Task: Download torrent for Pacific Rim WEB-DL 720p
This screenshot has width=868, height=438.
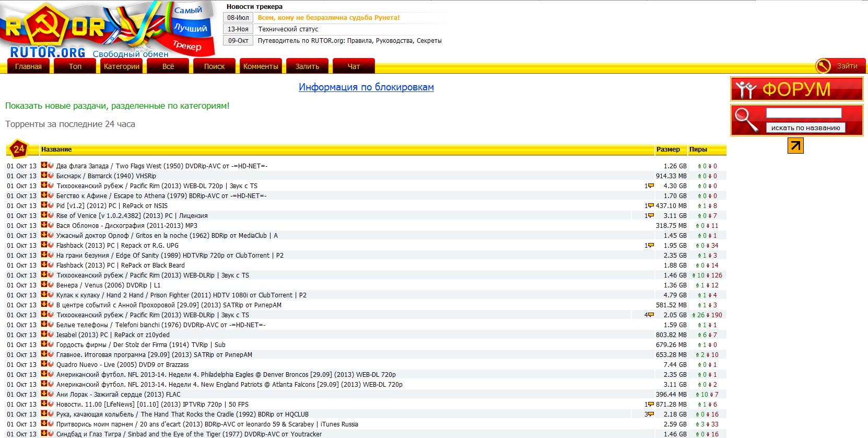Action: pos(44,185)
